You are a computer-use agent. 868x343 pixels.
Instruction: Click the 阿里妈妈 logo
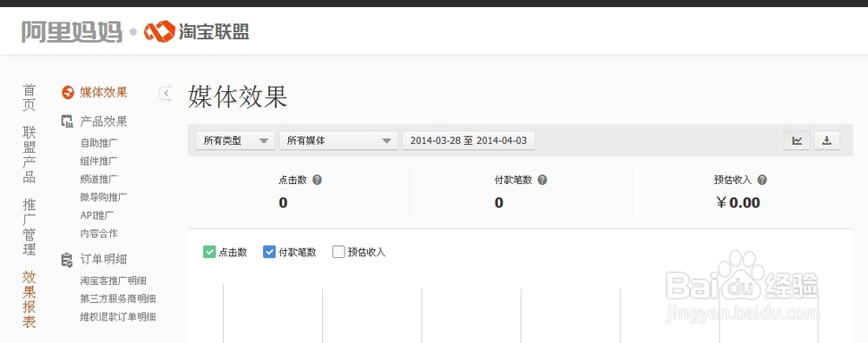tap(71, 31)
